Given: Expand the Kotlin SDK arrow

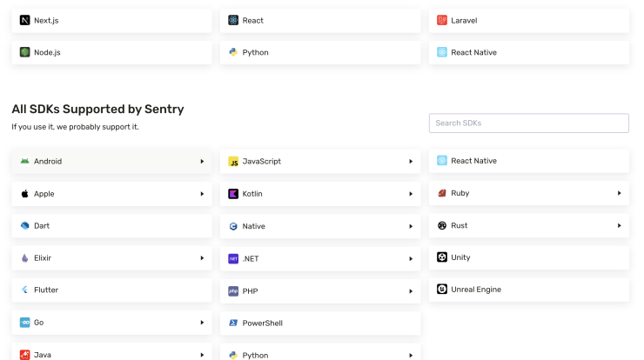Looking at the screenshot, I should click(411, 194).
